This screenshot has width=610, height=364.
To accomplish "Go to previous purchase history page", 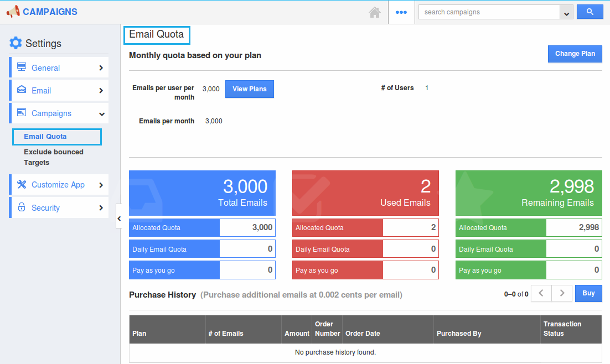I will click(541, 293).
